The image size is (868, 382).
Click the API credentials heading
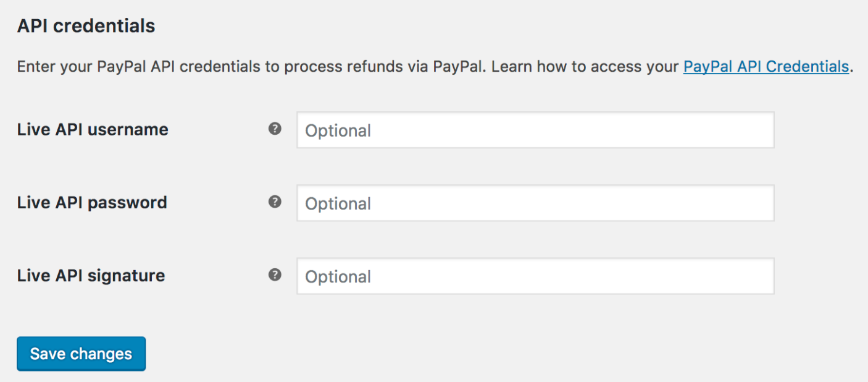pyautogui.click(x=86, y=26)
